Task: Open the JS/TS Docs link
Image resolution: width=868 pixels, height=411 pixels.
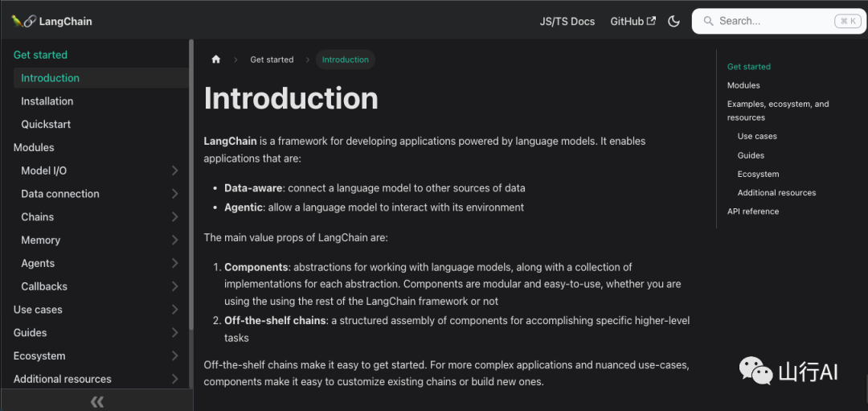Action: (x=567, y=22)
